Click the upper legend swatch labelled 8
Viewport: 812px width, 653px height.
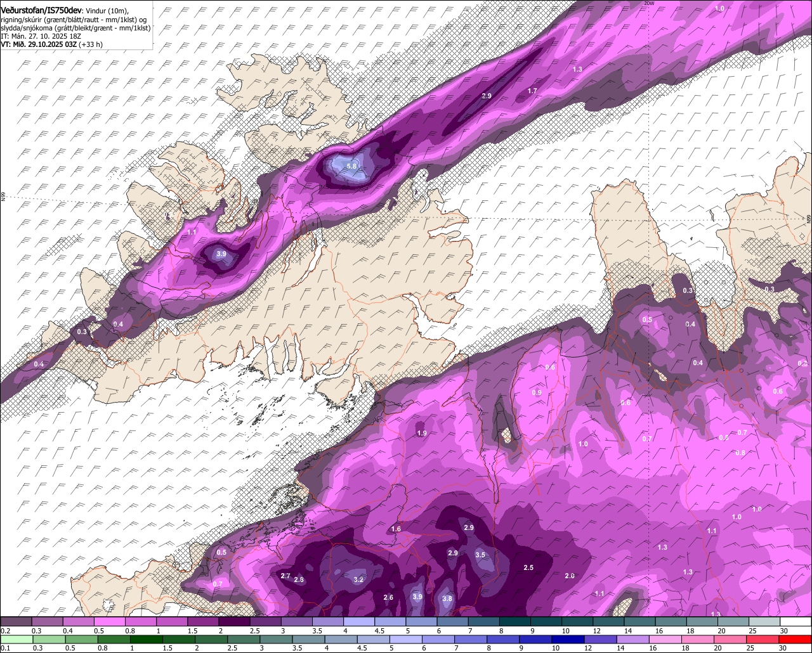point(515,622)
